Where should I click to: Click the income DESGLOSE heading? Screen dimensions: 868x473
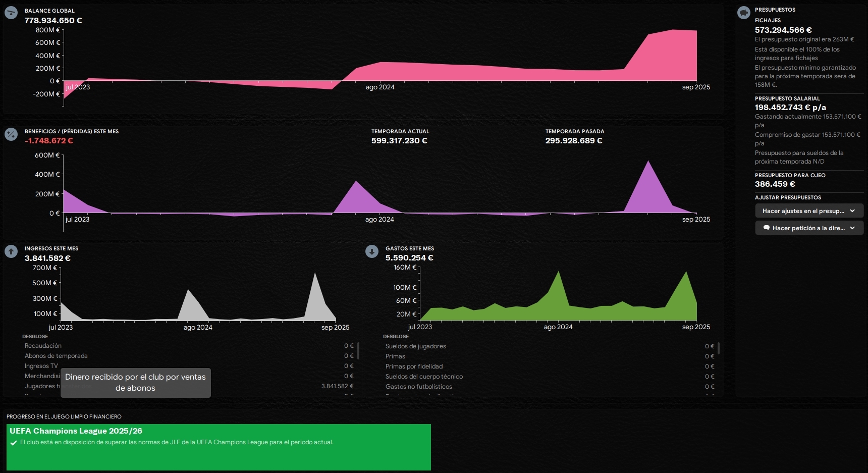tap(35, 337)
